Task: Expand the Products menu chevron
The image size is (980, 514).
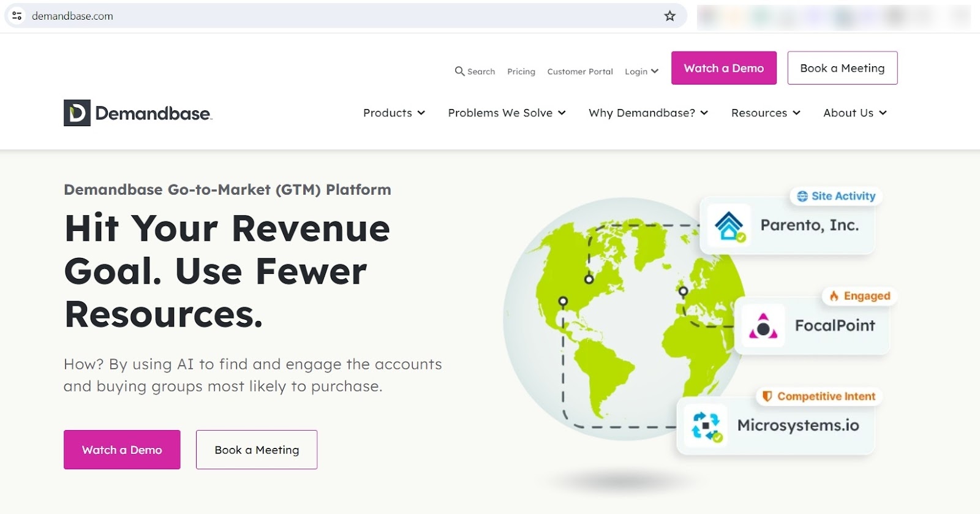Action: [421, 113]
